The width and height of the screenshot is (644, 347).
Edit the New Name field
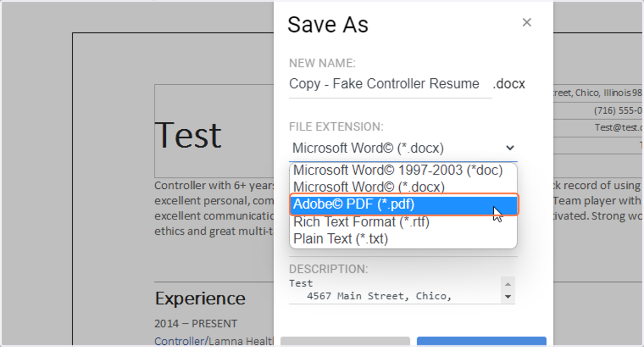point(390,84)
